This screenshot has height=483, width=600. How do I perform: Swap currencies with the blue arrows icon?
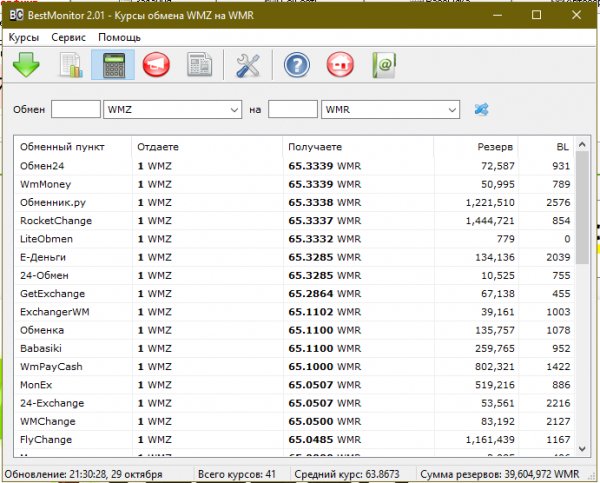481,109
